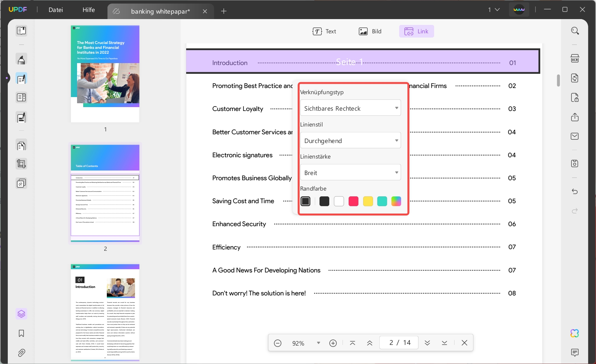Undo the last action
The width and height of the screenshot is (596, 364).
[x=575, y=191]
